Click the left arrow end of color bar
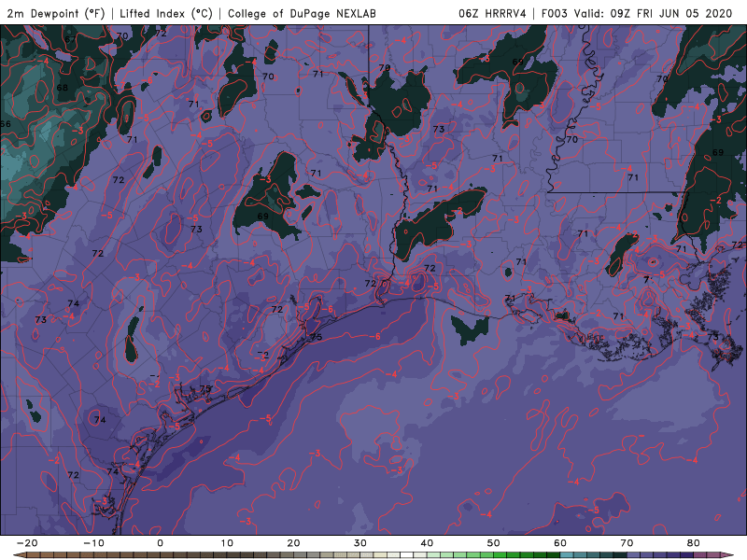The height and width of the screenshot is (560, 747). (19, 555)
